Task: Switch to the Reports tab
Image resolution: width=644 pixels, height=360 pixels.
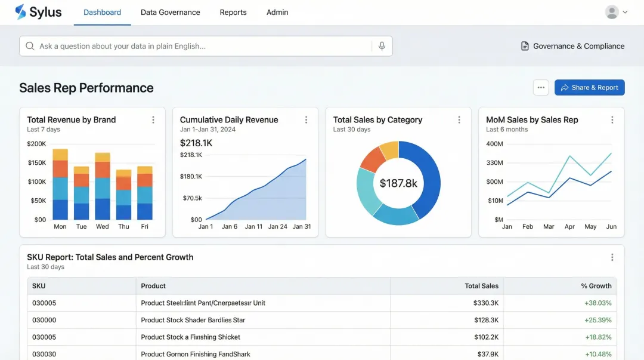Action: (233, 12)
